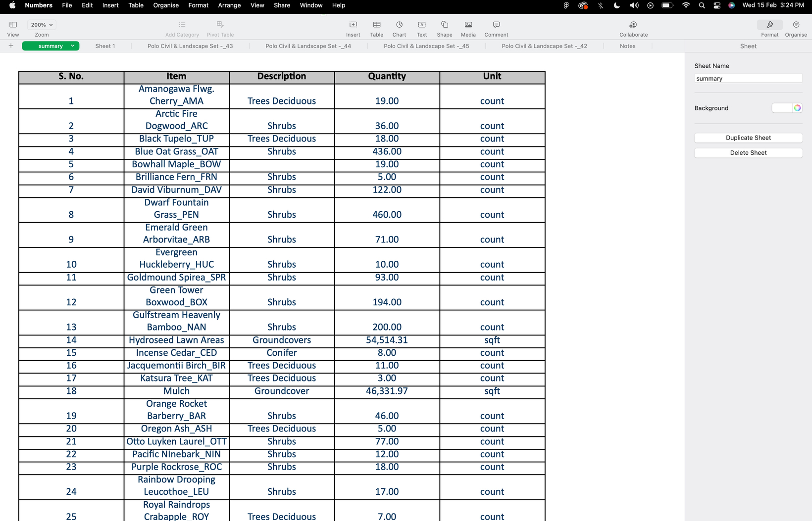
Task: Switch to Polo Civil & Landscape Set -_42 tab
Action: [544, 46]
